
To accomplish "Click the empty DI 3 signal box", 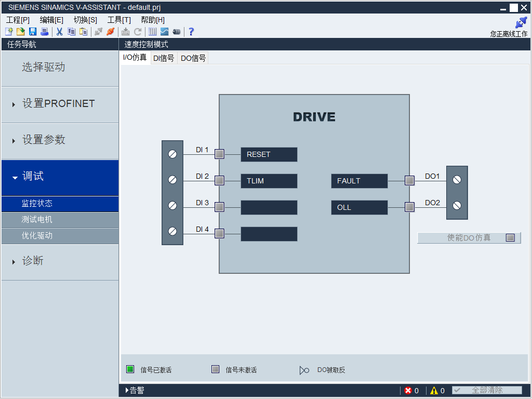I will [x=269, y=207].
